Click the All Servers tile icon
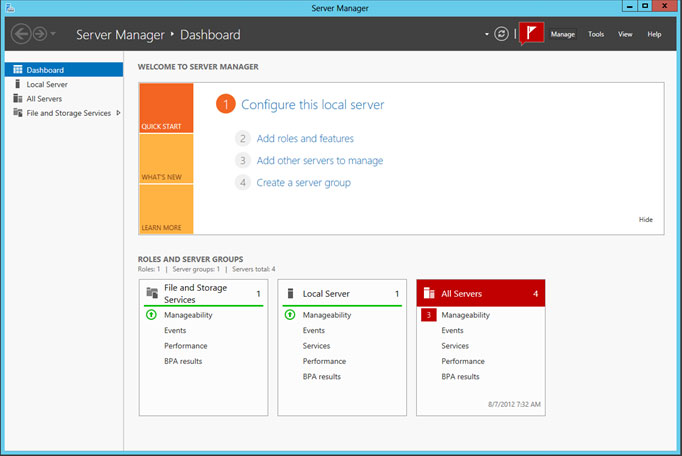Screen dimensions: 682x456 [429, 293]
